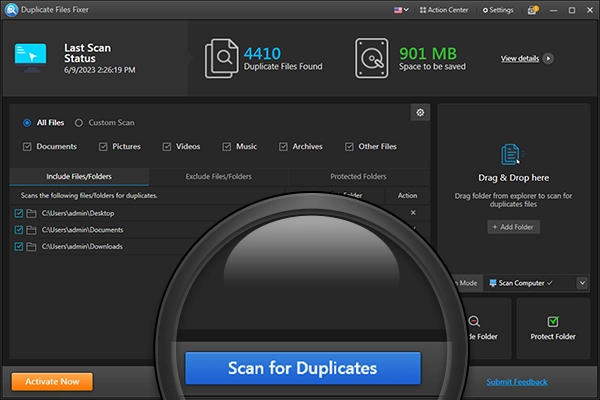The image size is (600, 400).
Task: Click the Drag & Drop document icon
Action: pos(513,154)
